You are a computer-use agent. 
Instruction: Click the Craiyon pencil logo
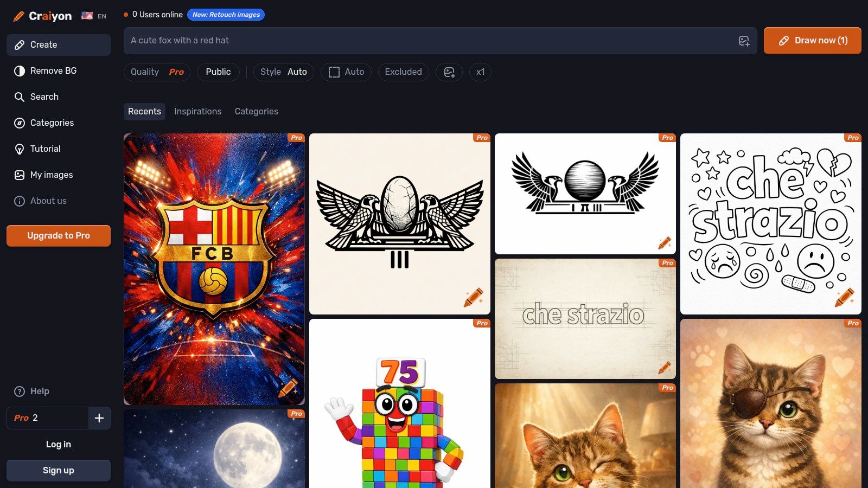(x=18, y=16)
